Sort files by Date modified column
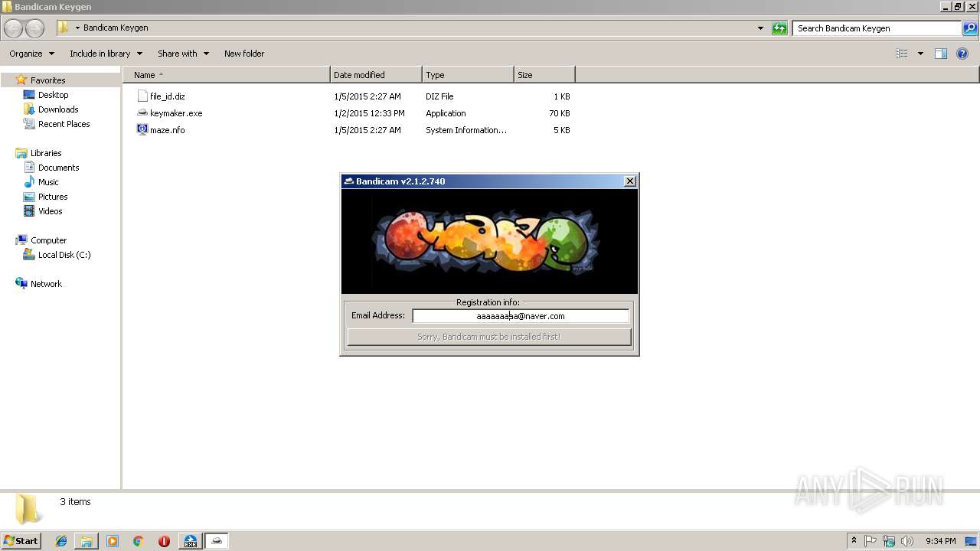980x551 pixels. (376, 75)
